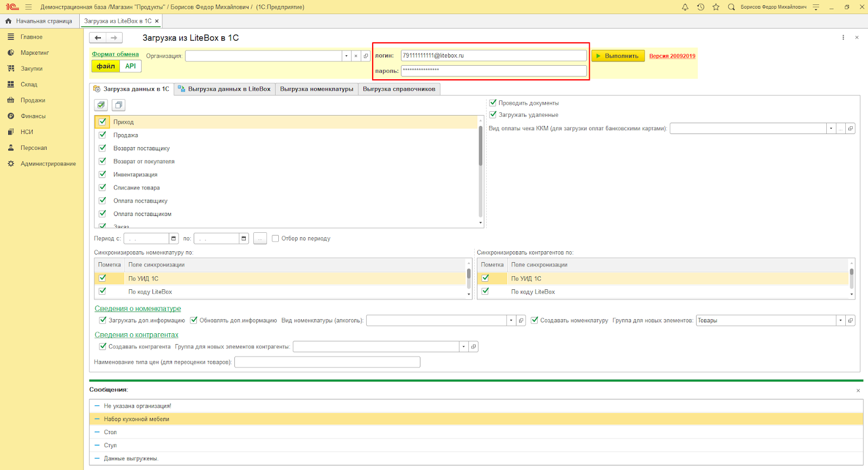The width and height of the screenshot is (868, 470).
Task: Open the Версия 20092019 link
Action: [x=672, y=56]
